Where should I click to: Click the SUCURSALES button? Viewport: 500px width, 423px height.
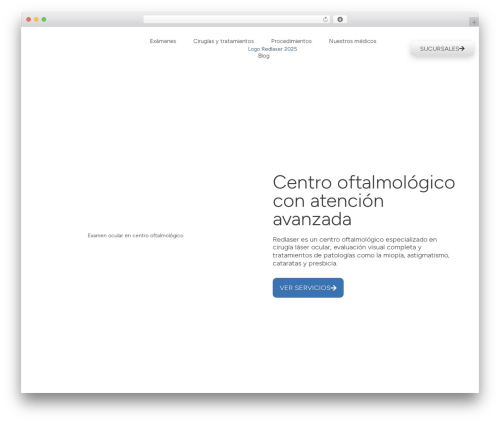click(x=442, y=49)
